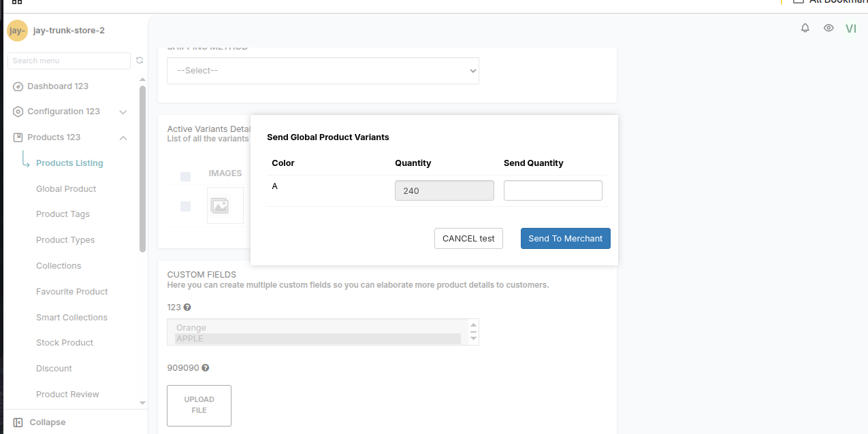Open the VI user profile menu

(851, 29)
